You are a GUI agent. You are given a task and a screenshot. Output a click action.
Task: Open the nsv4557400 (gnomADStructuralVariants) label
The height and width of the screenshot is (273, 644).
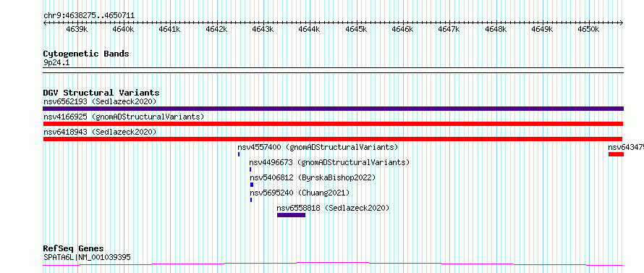pos(318,147)
